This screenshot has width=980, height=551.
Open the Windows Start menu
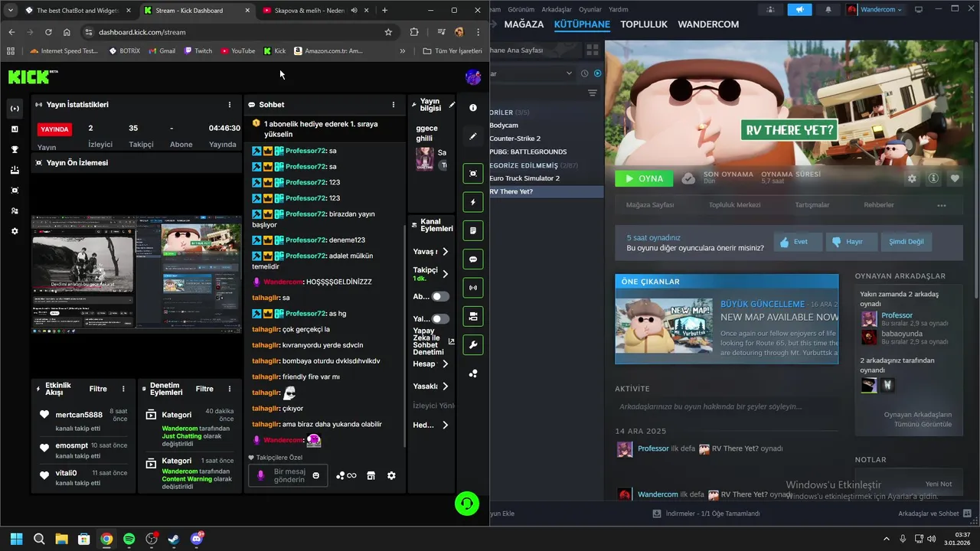(17, 539)
